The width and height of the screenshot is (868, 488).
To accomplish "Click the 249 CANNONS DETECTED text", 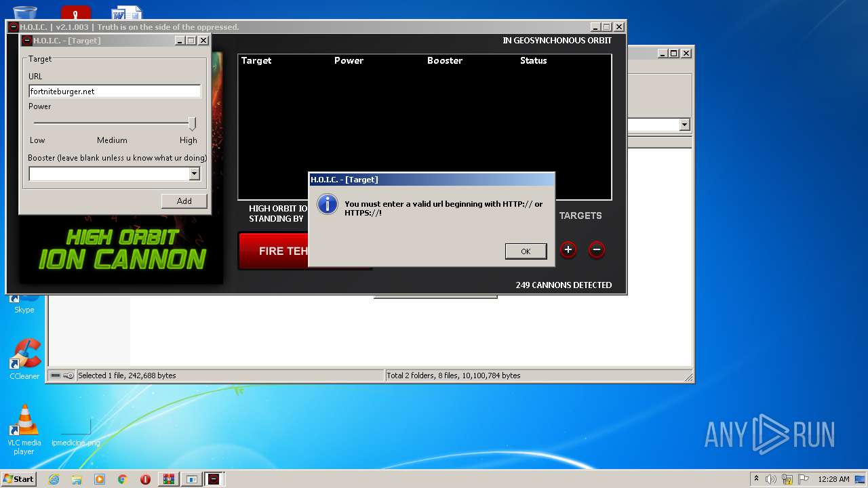I will 564,285.
